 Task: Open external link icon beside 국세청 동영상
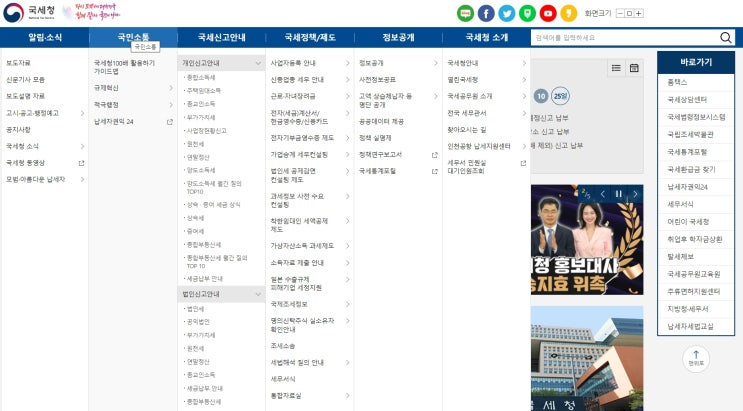coord(82,163)
